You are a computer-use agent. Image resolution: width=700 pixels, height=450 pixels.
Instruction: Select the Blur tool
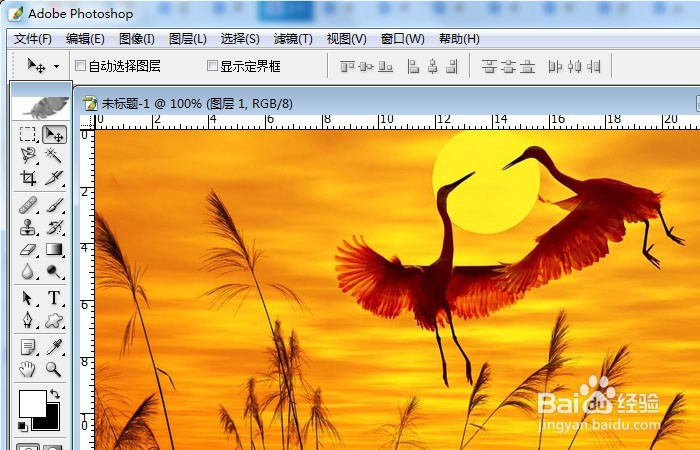tap(28, 271)
